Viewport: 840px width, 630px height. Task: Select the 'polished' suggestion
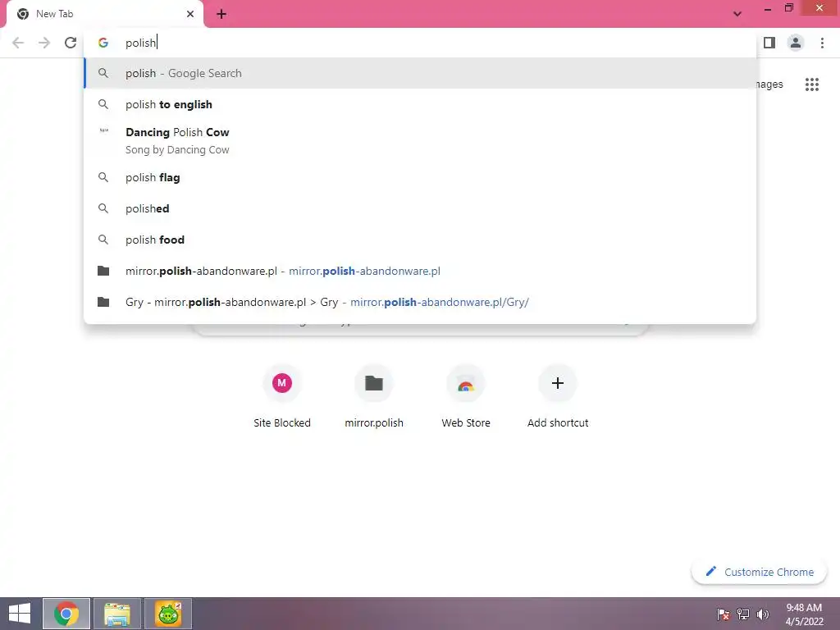point(420,208)
